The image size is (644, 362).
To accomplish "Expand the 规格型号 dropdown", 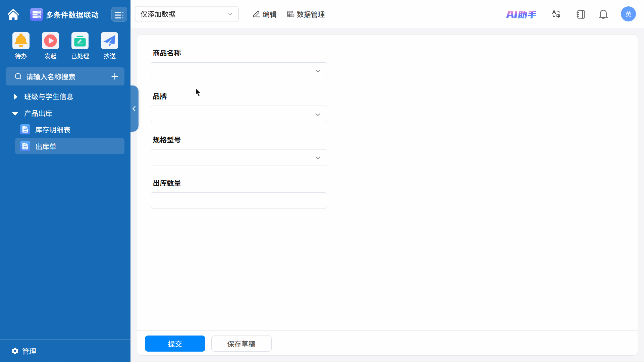I will tap(238, 158).
